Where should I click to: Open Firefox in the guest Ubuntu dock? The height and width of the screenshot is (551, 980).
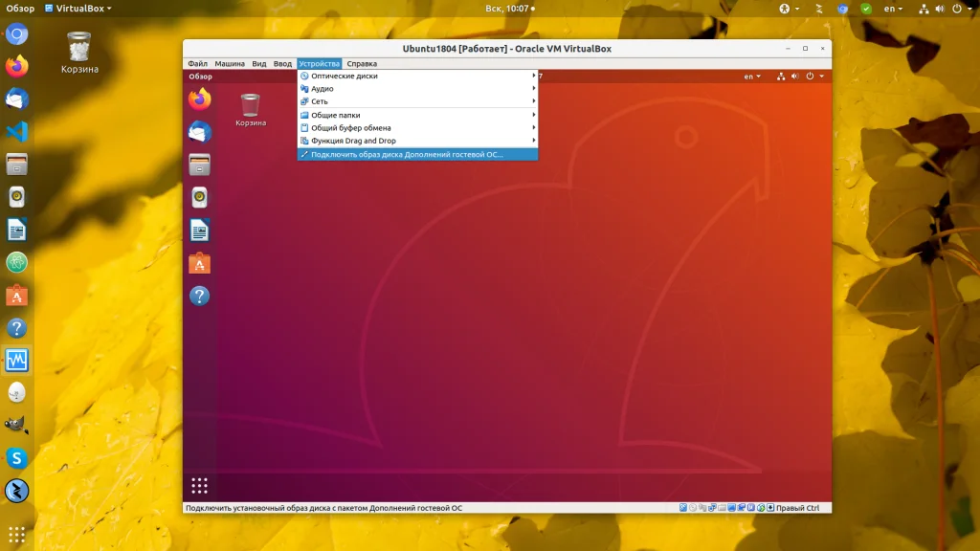click(199, 99)
